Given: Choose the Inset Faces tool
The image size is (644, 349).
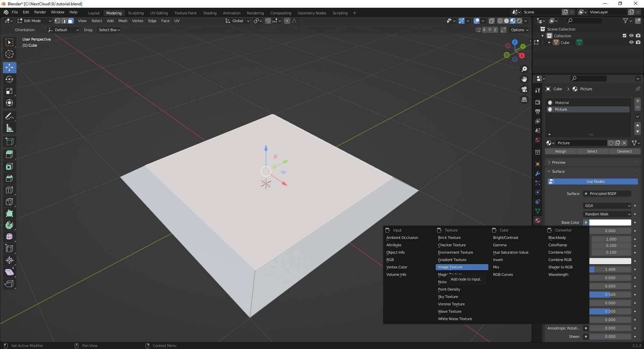Looking at the screenshot, I should click(9, 166).
